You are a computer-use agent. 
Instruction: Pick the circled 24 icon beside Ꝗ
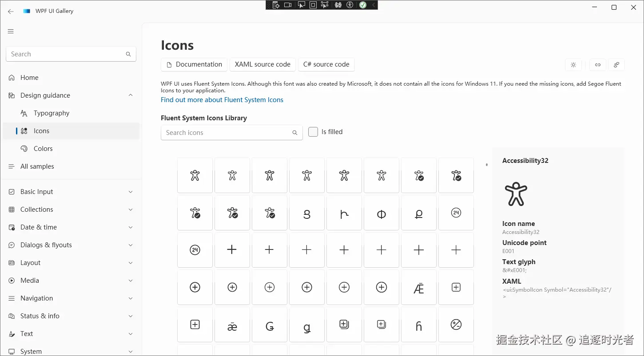click(456, 213)
